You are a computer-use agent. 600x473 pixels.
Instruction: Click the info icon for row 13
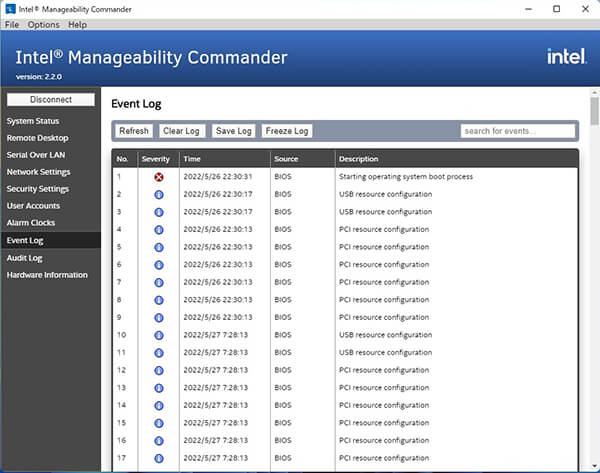pos(158,388)
